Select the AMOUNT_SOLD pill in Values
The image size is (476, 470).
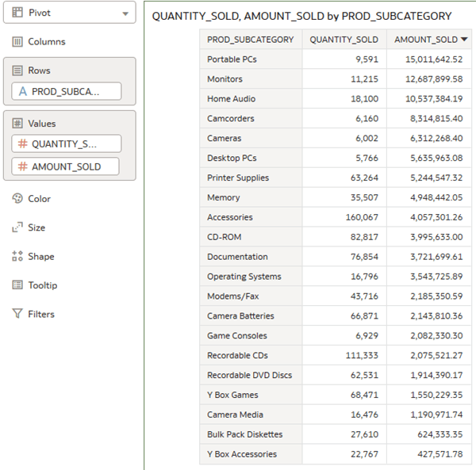66,166
